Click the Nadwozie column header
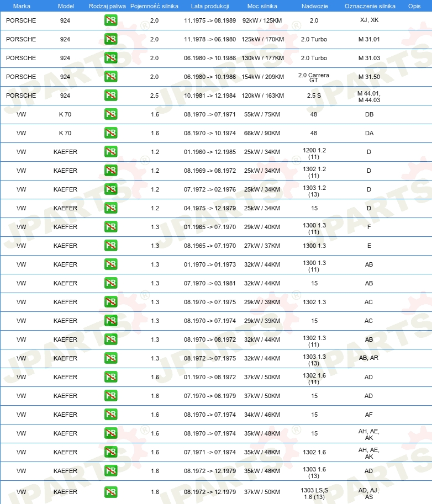The width and height of the screenshot is (432, 504). [314, 6]
